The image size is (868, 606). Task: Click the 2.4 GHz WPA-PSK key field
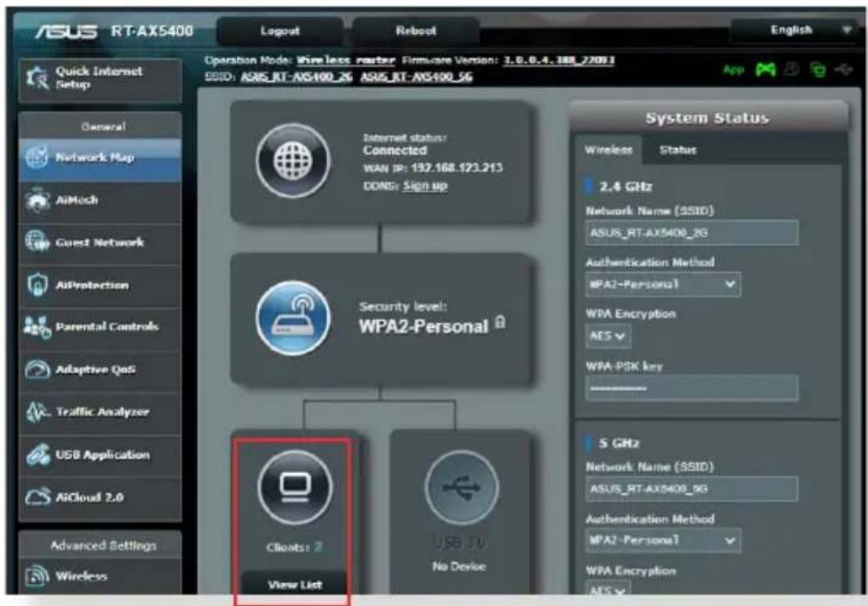click(x=692, y=388)
